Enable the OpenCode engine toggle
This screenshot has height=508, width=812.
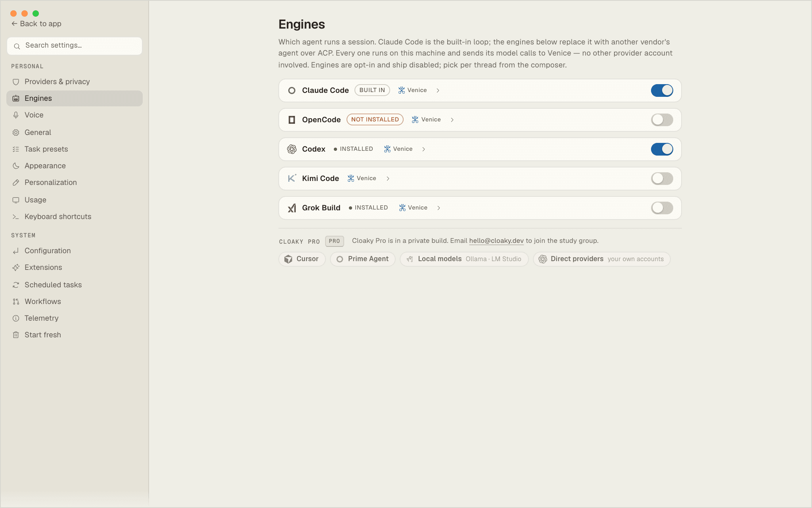(662, 120)
